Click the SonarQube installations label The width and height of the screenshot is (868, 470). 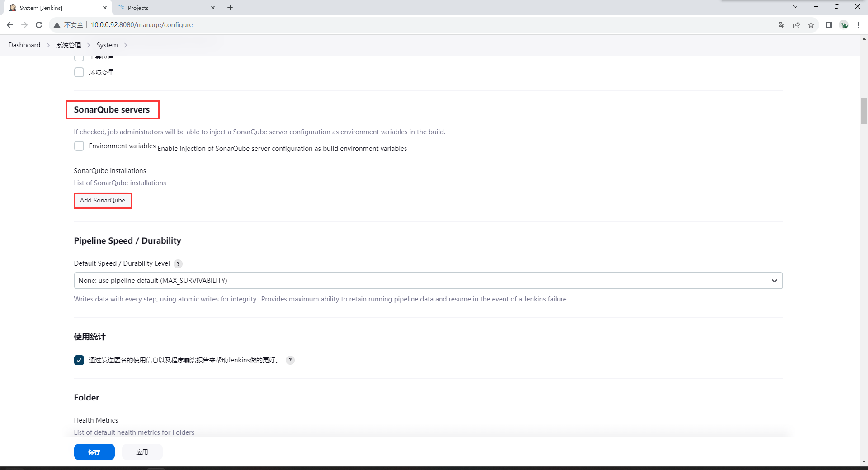[x=110, y=171]
